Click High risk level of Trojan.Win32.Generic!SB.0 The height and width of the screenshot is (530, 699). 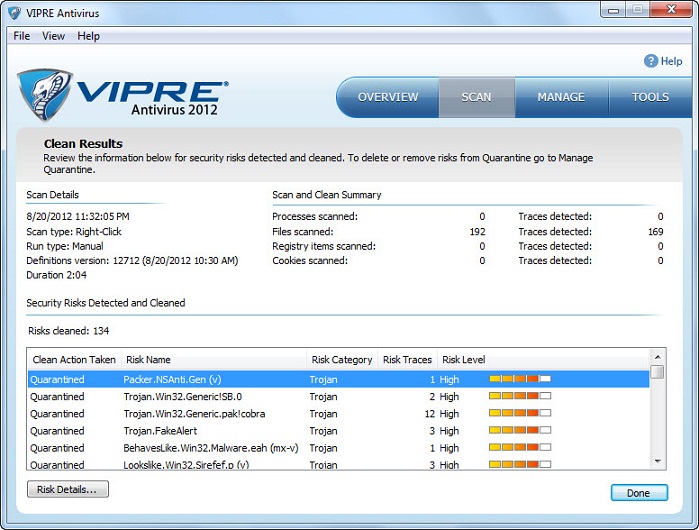[x=449, y=397]
